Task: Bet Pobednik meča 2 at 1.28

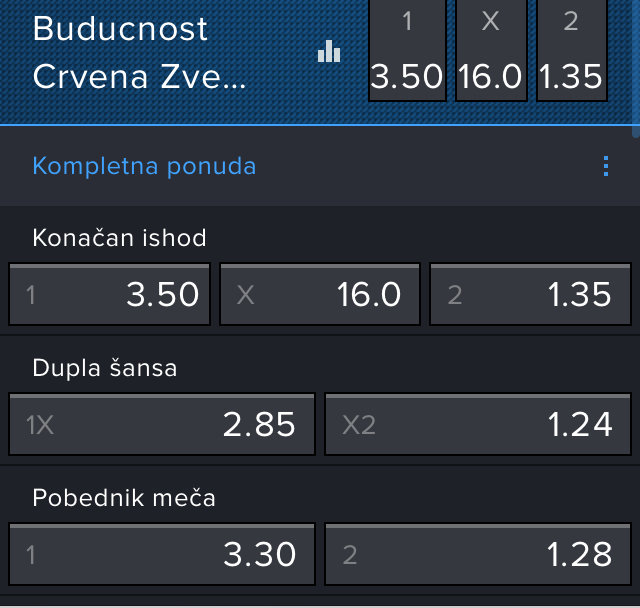Action: point(477,554)
